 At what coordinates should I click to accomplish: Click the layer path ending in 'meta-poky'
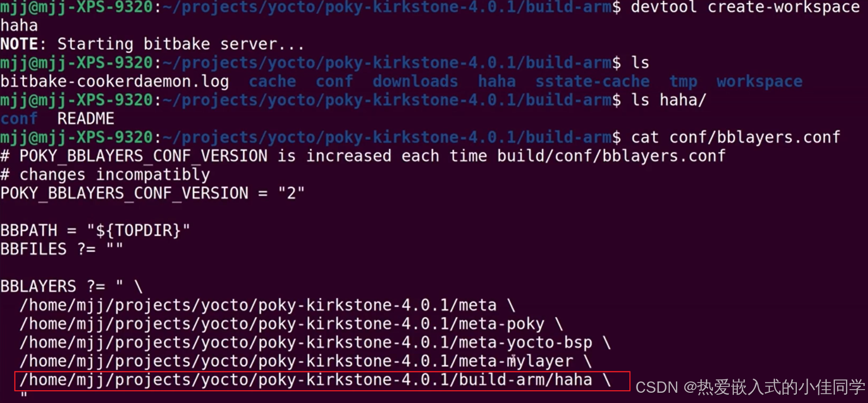pos(291,324)
